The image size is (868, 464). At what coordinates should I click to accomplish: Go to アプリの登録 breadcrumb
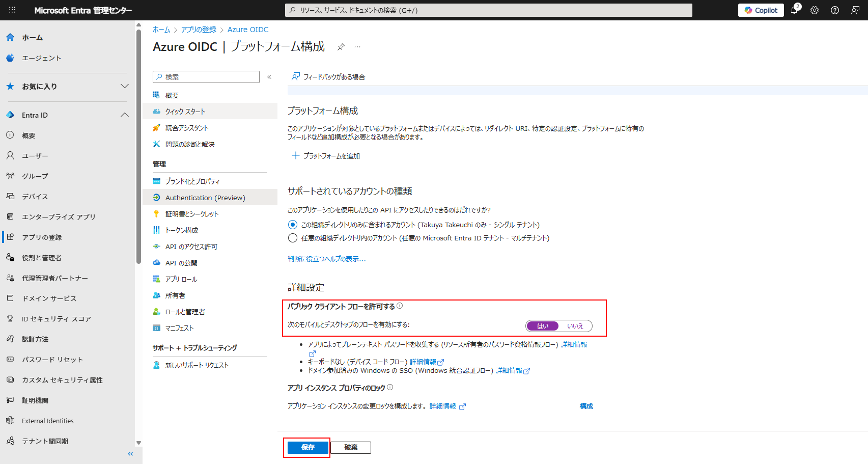(199, 30)
